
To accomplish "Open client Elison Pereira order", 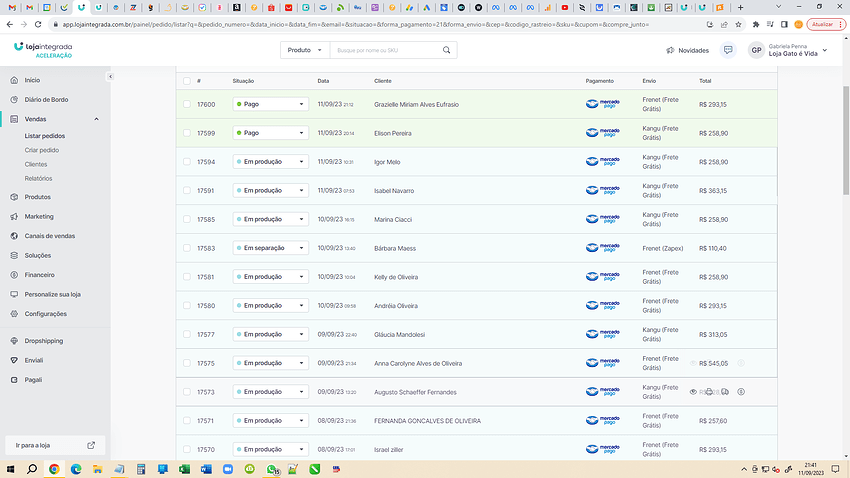I will (392, 133).
